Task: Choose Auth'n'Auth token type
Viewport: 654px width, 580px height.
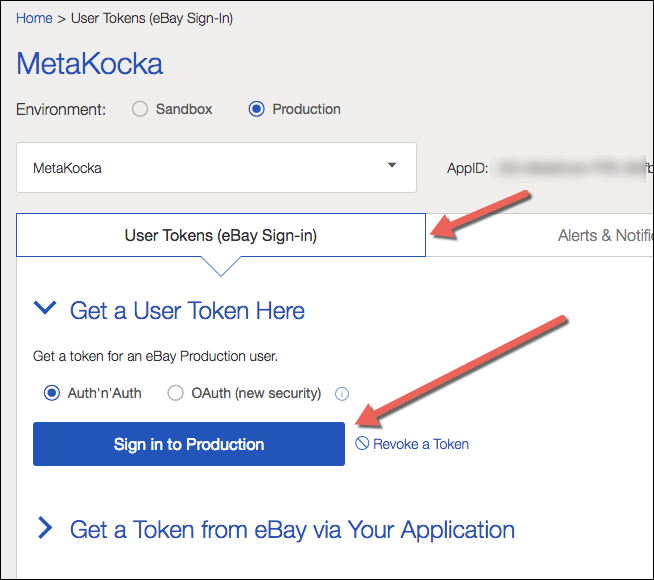Action: click(52, 393)
